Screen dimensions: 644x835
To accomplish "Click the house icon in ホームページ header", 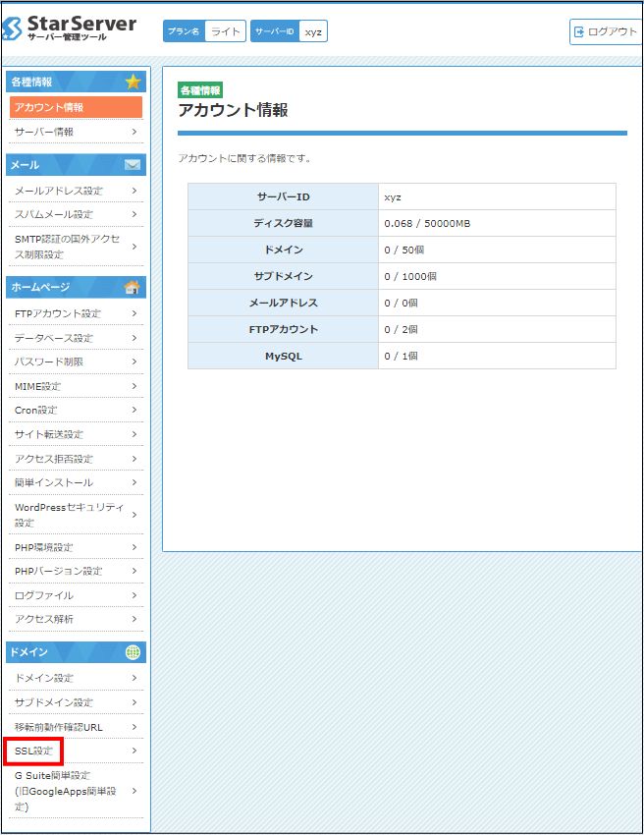I will (132, 287).
